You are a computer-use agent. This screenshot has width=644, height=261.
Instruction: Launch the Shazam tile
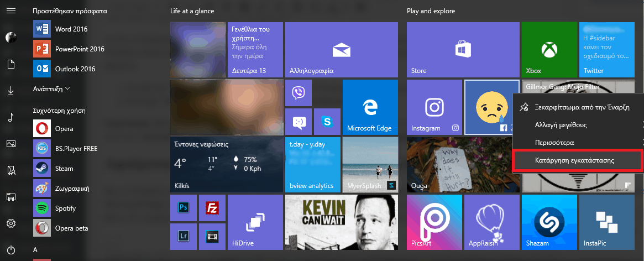549,222
